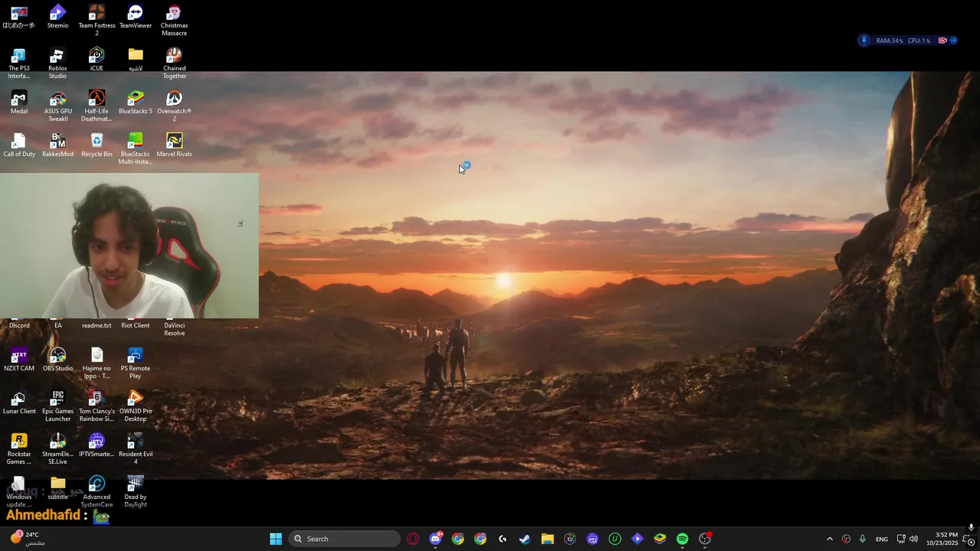The width and height of the screenshot is (980, 551).
Task: Select the Roblox Studio shortcut
Action: tap(57, 63)
